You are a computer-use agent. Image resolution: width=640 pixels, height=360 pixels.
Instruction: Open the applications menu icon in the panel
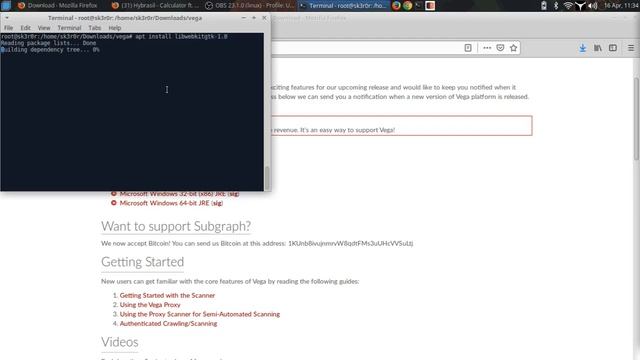click(x=6, y=5)
